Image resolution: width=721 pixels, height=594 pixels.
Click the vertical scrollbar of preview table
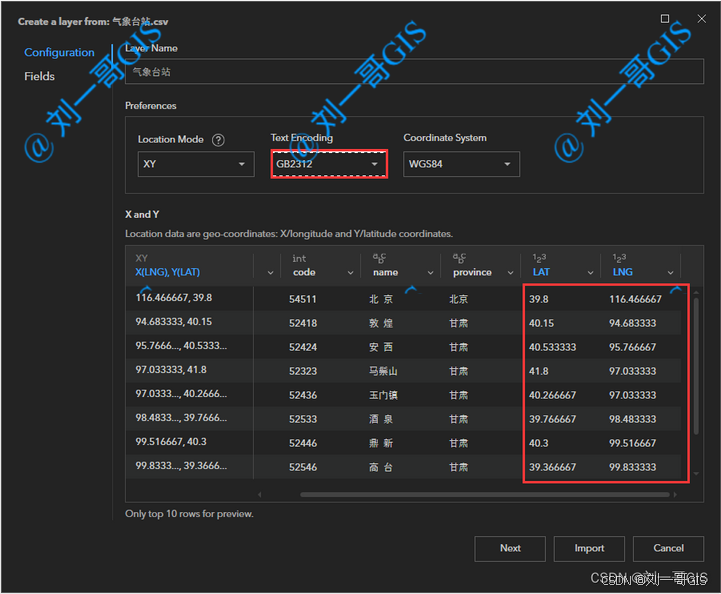[x=696, y=366]
